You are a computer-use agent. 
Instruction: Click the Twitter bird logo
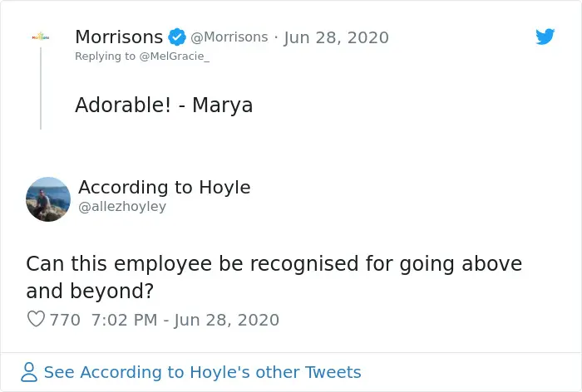tap(545, 37)
